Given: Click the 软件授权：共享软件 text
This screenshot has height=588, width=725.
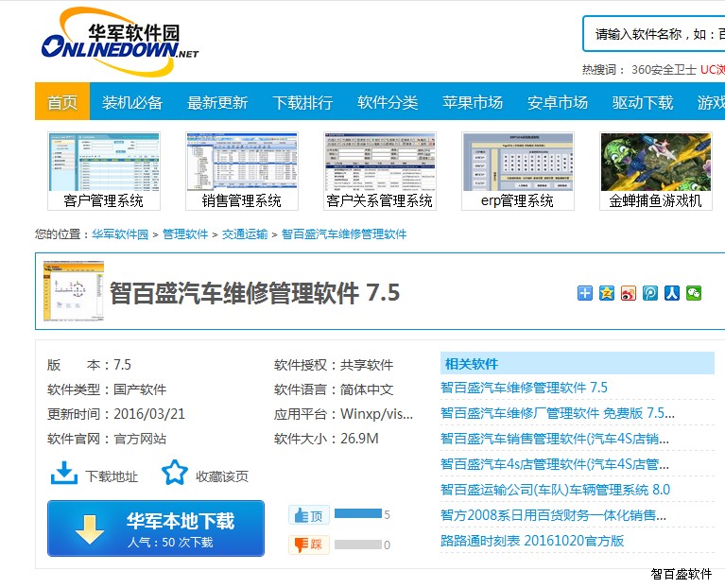Looking at the screenshot, I should [x=334, y=365].
